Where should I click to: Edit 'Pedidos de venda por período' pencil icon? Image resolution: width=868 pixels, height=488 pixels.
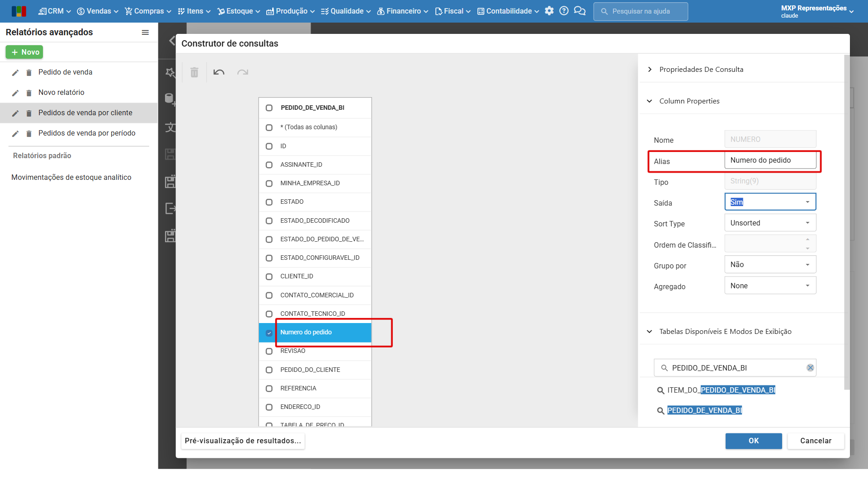tap(15, 134)
